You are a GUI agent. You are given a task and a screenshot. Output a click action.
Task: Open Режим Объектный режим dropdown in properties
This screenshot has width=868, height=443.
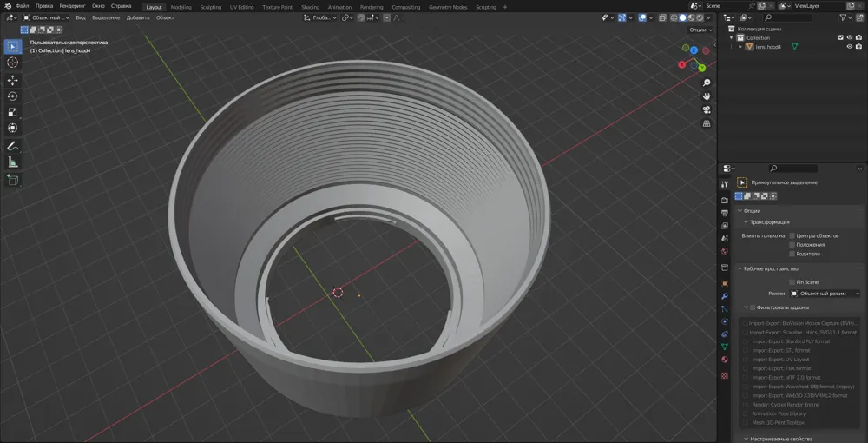point(825,294)
